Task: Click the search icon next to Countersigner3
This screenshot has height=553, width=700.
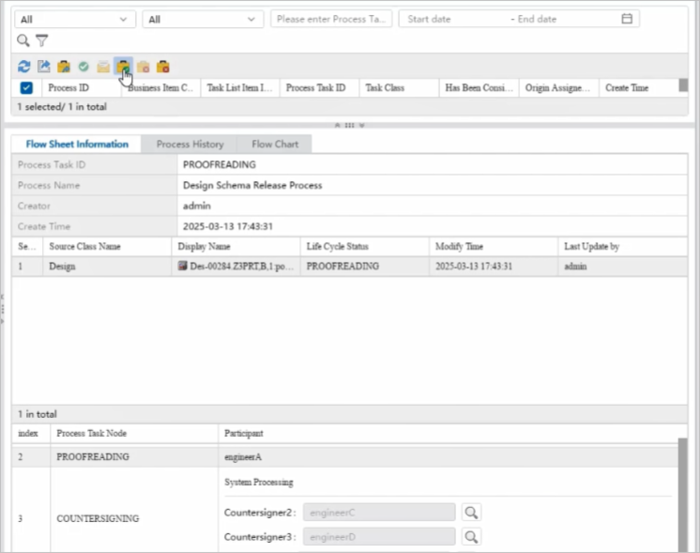Action: coord(472,537)
